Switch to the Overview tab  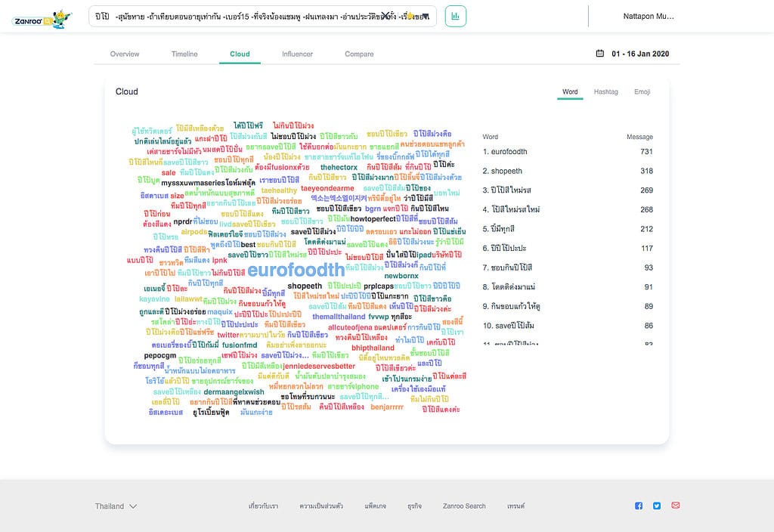coord(125,54)
